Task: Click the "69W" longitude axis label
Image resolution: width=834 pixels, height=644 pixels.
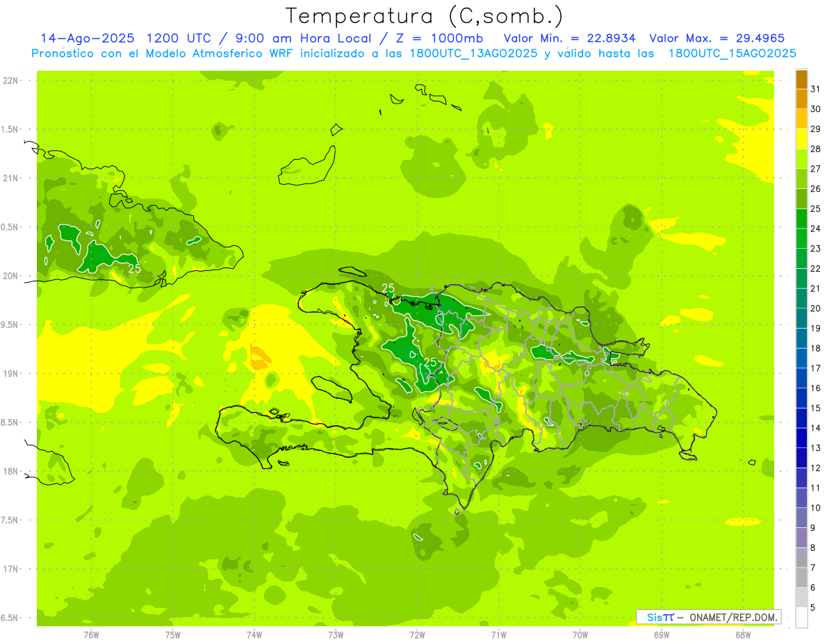Action: [x=662, y=634]
